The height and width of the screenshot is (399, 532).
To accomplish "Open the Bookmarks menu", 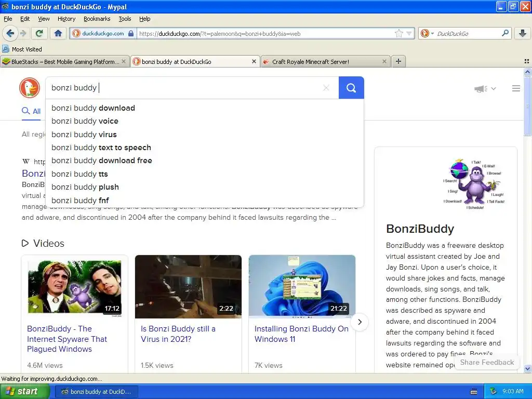I will tap(97, 19).
